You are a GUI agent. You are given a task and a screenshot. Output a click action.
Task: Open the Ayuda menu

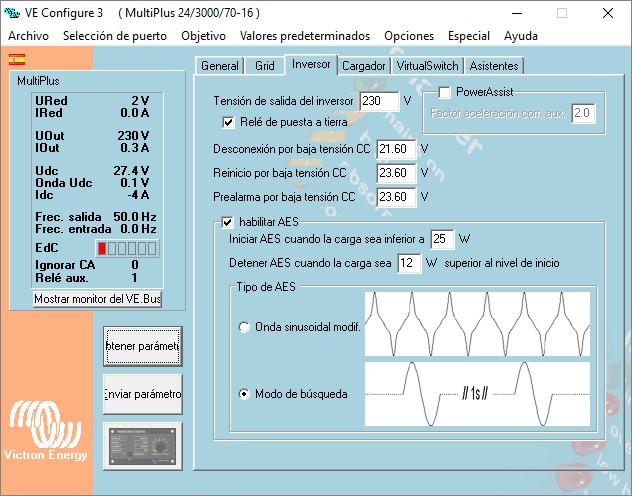click(x=521, y=36)
